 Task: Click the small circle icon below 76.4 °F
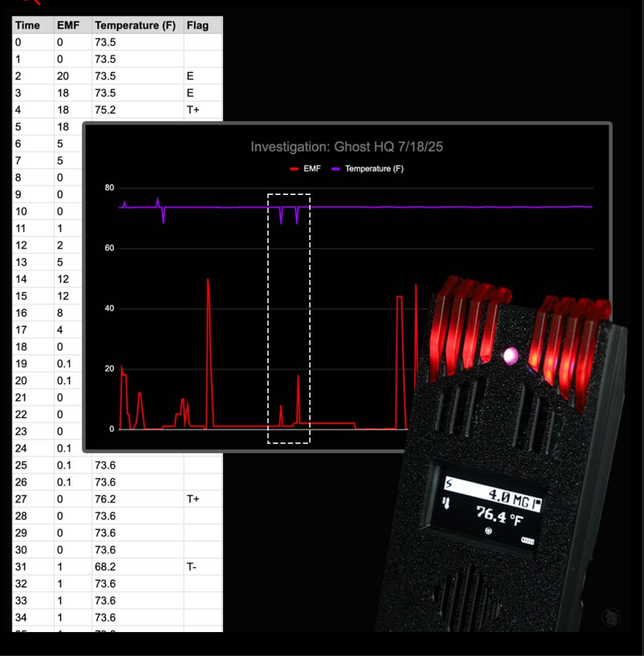point(488,531)
